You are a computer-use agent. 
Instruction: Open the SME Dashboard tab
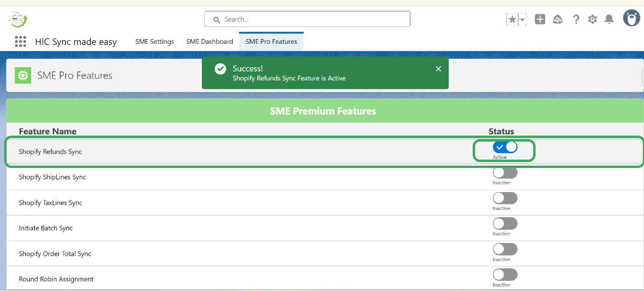(x=210, y=41)
